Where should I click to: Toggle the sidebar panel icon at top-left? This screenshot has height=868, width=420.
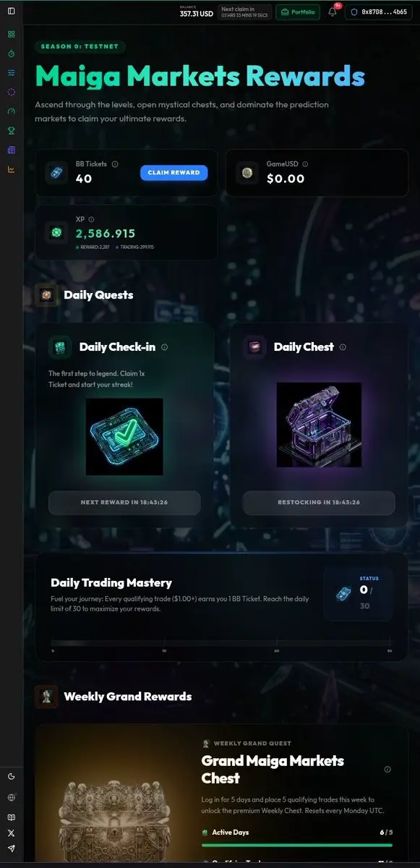(11, 12)
